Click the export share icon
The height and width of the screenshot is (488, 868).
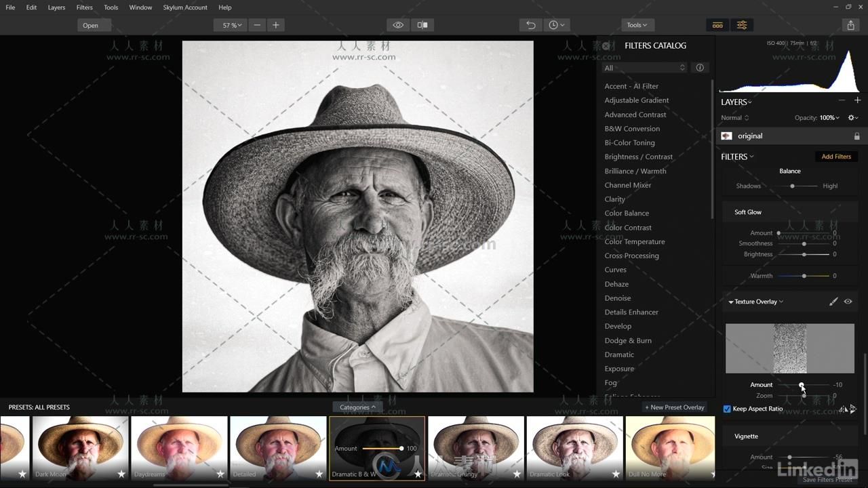850,25
